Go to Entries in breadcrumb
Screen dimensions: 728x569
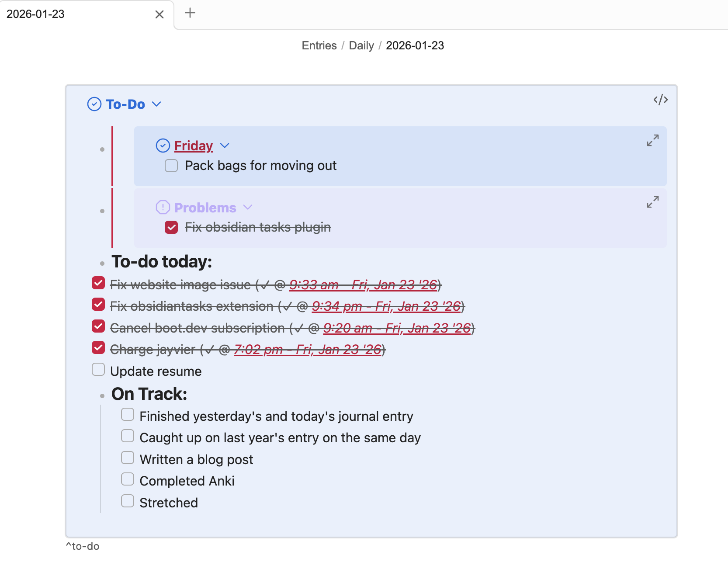click(319, 45)
